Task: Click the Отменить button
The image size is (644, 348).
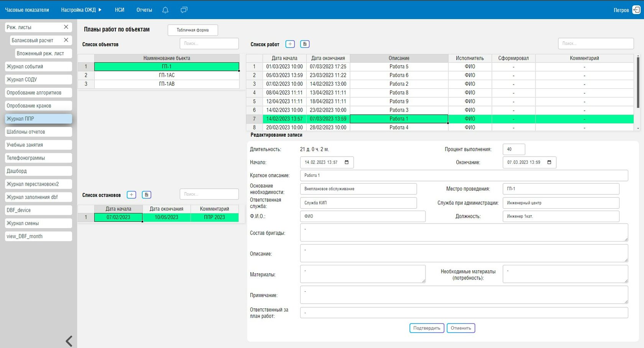Action: 461,328
